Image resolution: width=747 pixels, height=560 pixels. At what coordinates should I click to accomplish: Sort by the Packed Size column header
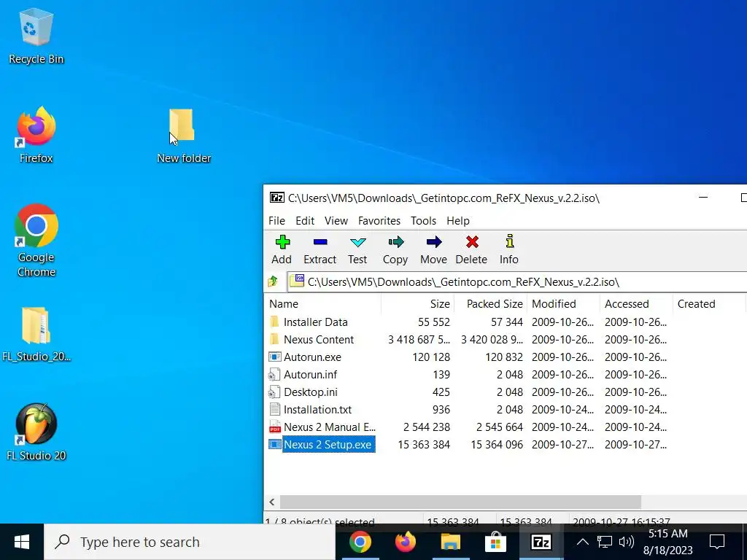(x=490, y=304)
